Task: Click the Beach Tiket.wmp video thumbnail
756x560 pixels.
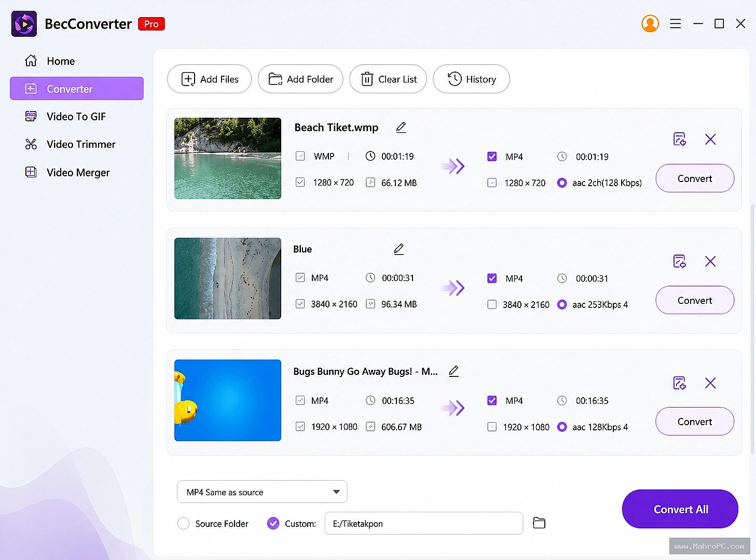Action: [228, 159]
